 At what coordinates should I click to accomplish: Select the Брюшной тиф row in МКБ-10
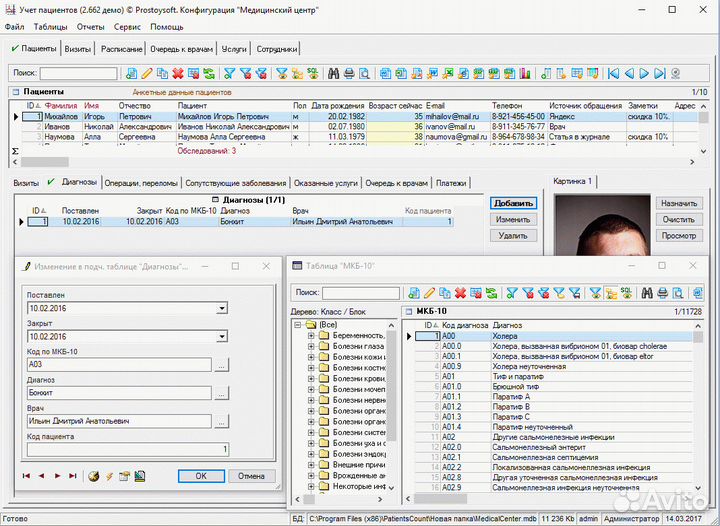(x=514, y=384)
